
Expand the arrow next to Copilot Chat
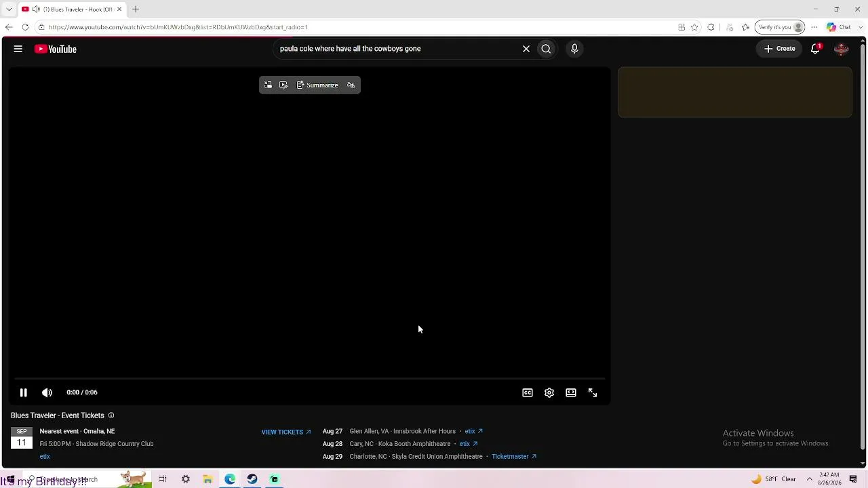(861, 27)
